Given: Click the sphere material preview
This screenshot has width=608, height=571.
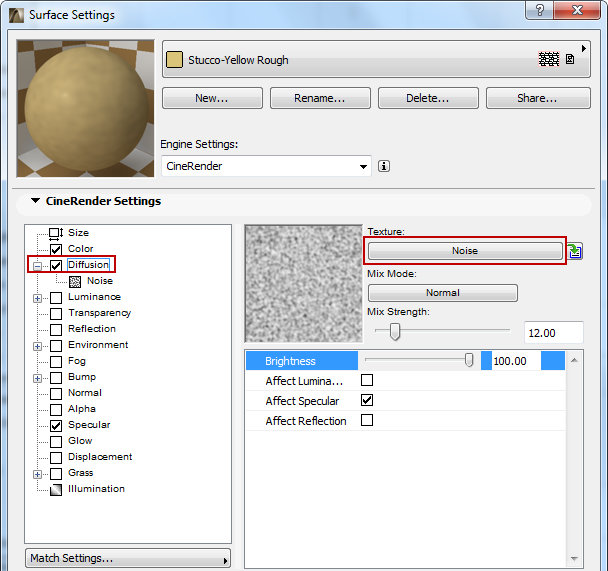Looking at the screenshot, I should pos(85,109).
